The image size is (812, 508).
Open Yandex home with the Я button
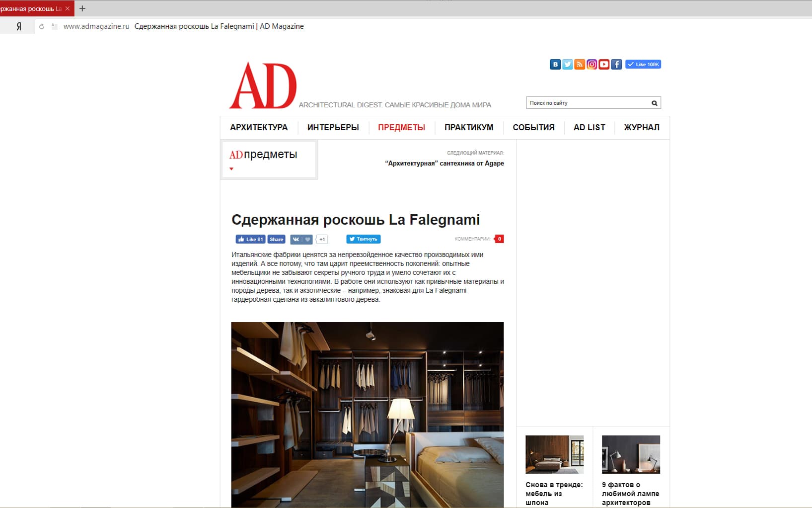pyautogui.click(x=19, y=27)
